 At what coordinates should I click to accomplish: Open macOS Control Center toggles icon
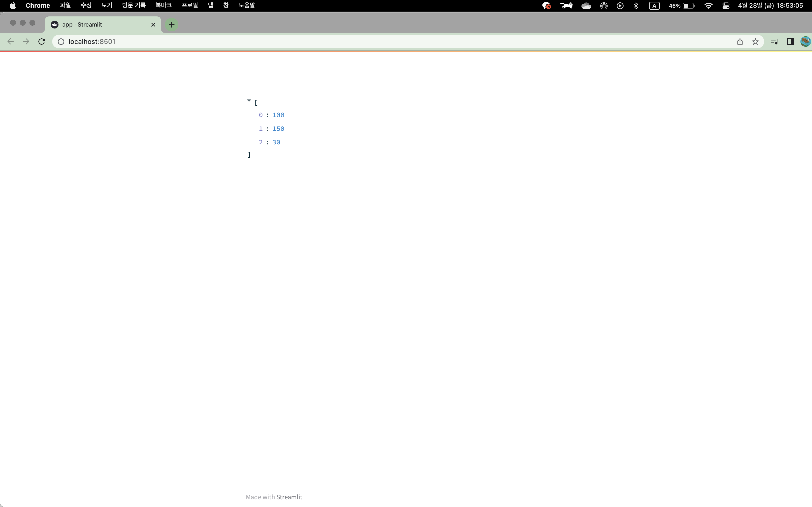(x=726, y=6)
